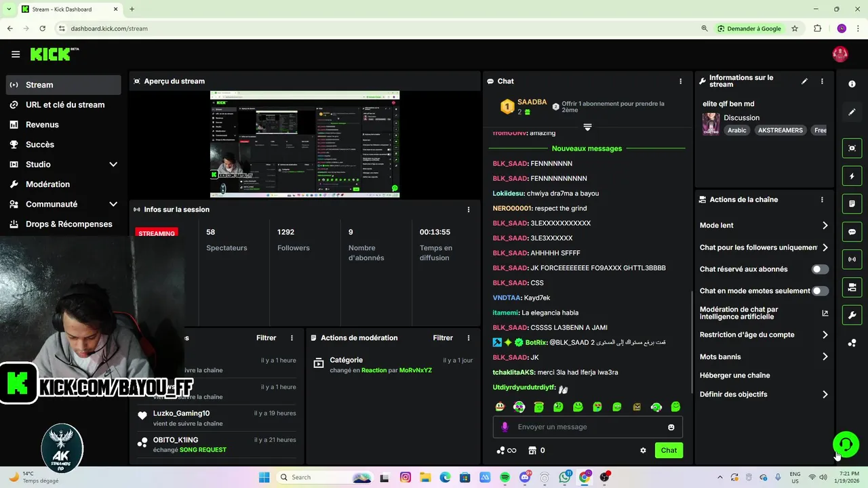
Task: Click the Kick logo
Action: pos(54,54)
